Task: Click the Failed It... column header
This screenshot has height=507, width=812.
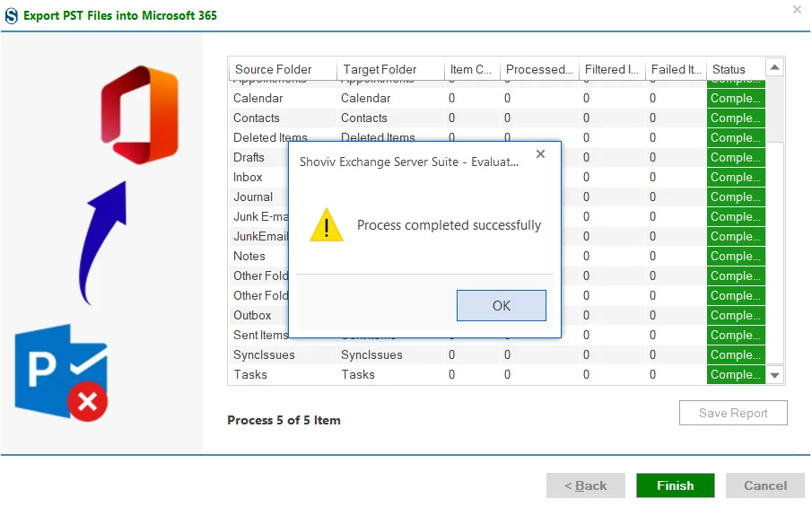Action: click(x=676, y=69)
